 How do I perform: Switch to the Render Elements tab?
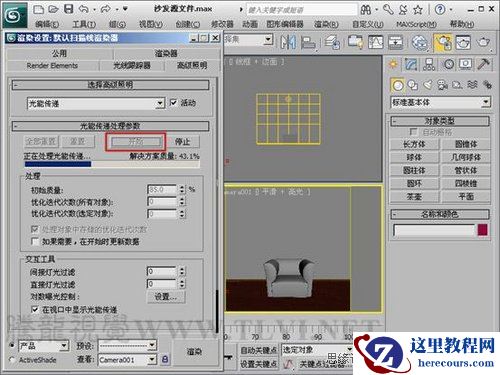coord(52,65)
